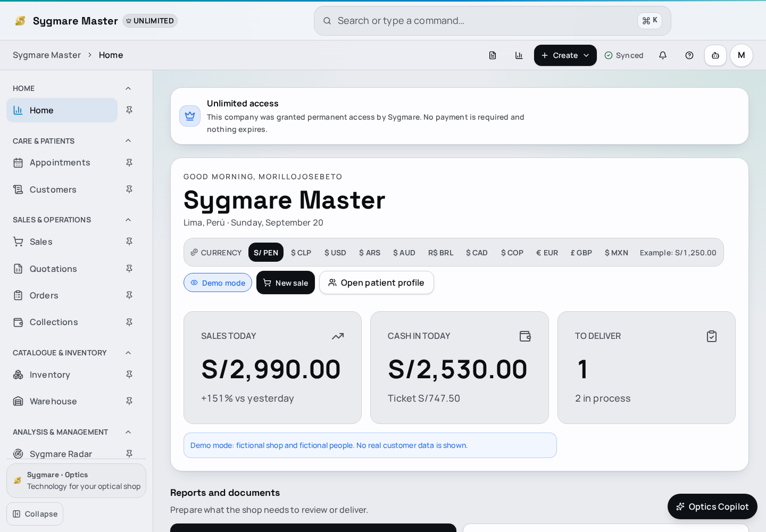Viewport: 766px width, 532px height.
Task: Pin the Quotations sidebar item
Action: (129, 269)
